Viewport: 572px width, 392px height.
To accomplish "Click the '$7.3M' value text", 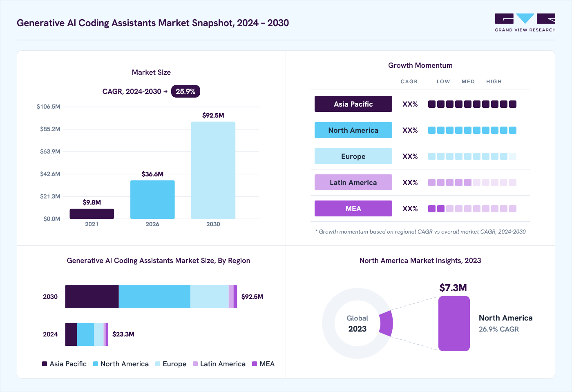I will [453, 288].
